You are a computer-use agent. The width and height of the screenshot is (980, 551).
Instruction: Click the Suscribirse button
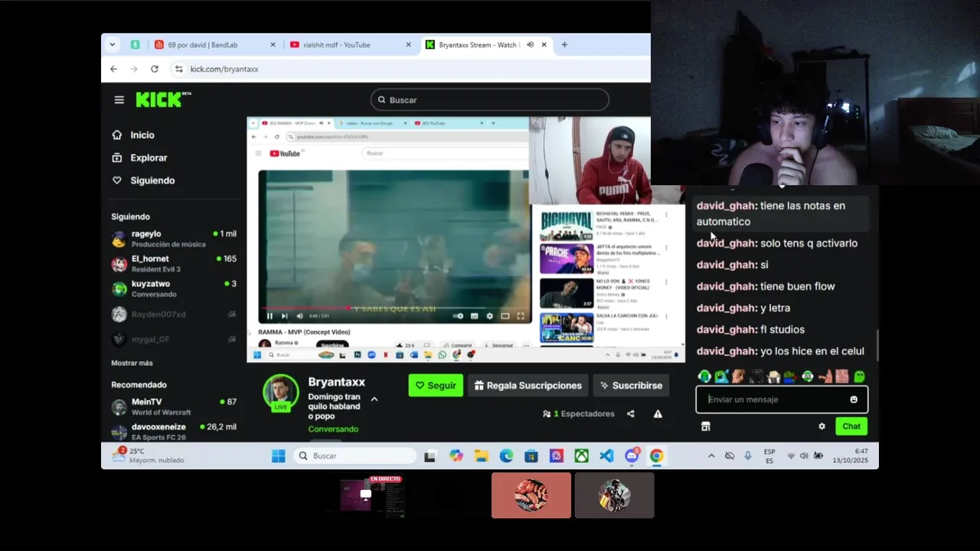(632, 386)
